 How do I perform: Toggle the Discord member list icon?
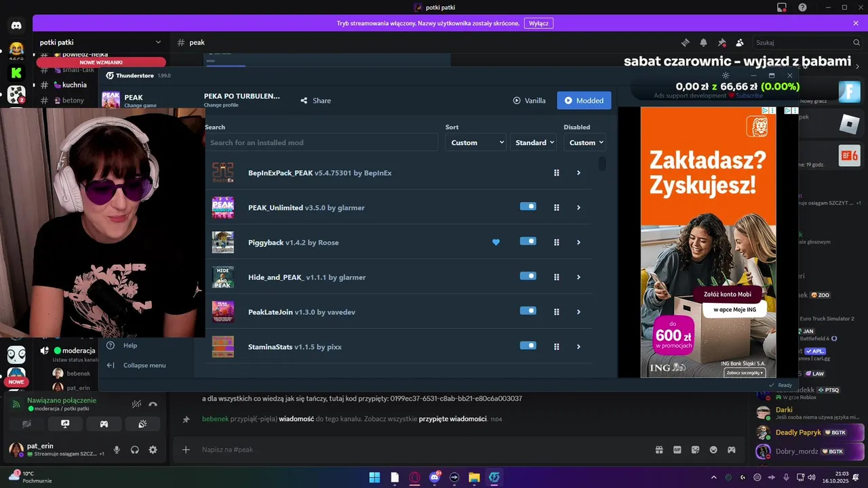pos(740,42)
